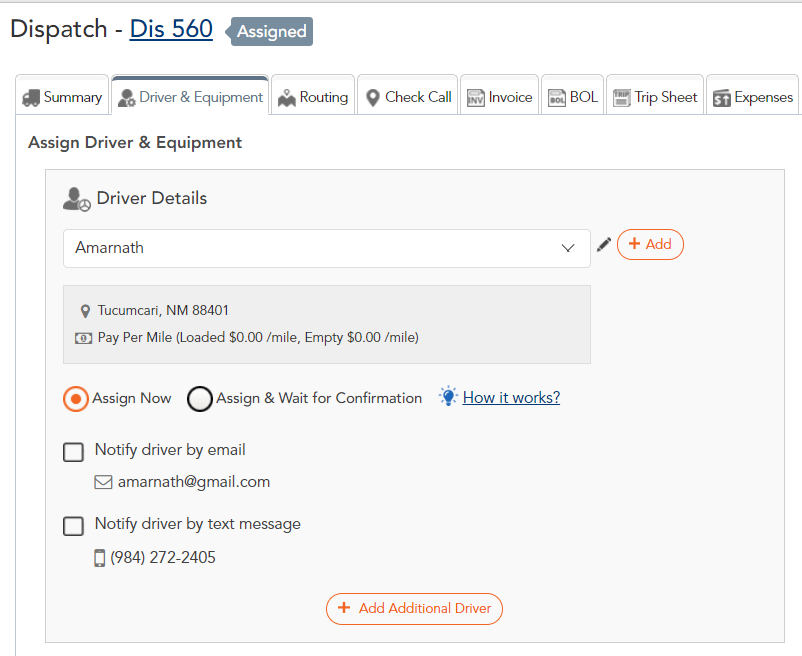Enable Notify driver by email checkbox

tap(73, 451)
